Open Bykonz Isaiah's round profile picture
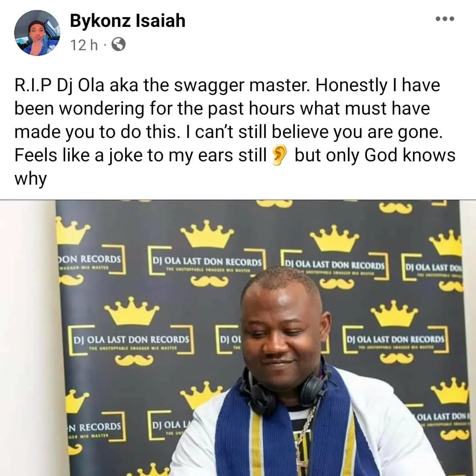 tap(37, 33)
